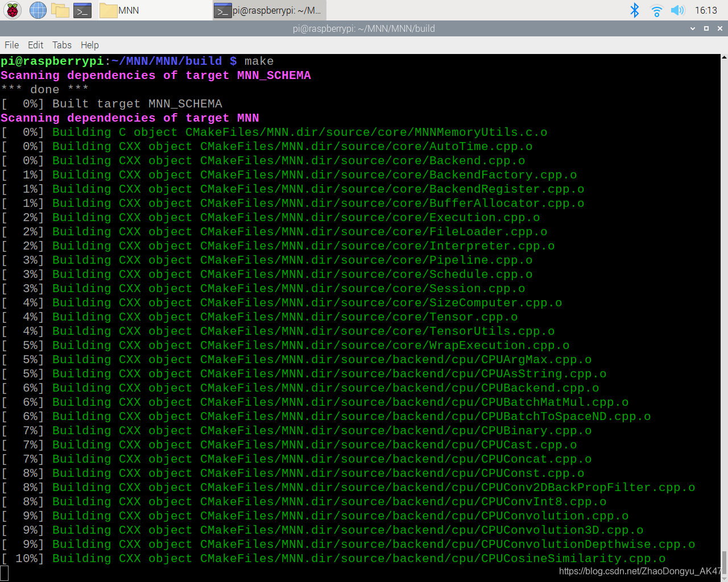The width and height of the screenshot is (728, 582).
Task: Open the Tabs menu
Action: point(62,45)
